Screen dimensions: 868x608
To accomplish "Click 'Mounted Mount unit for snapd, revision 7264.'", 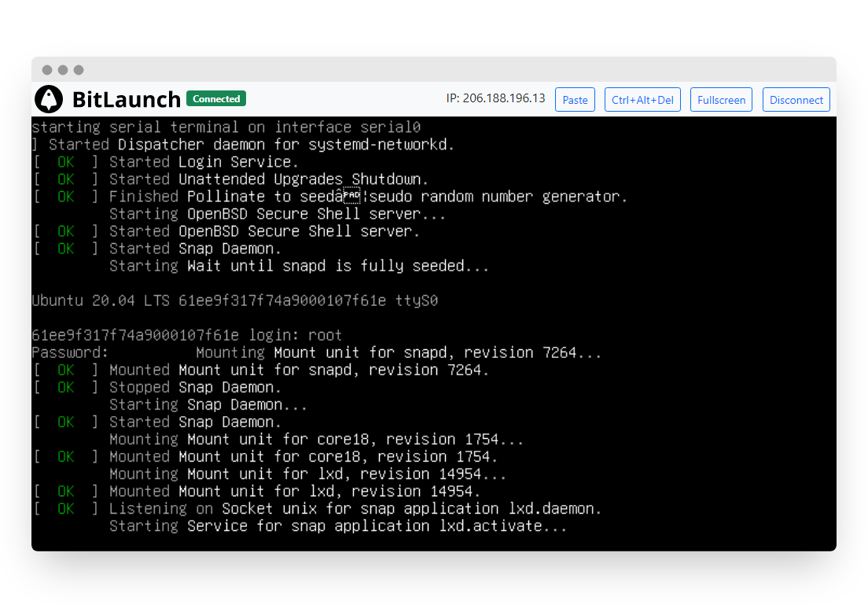I will coord(261,370).
